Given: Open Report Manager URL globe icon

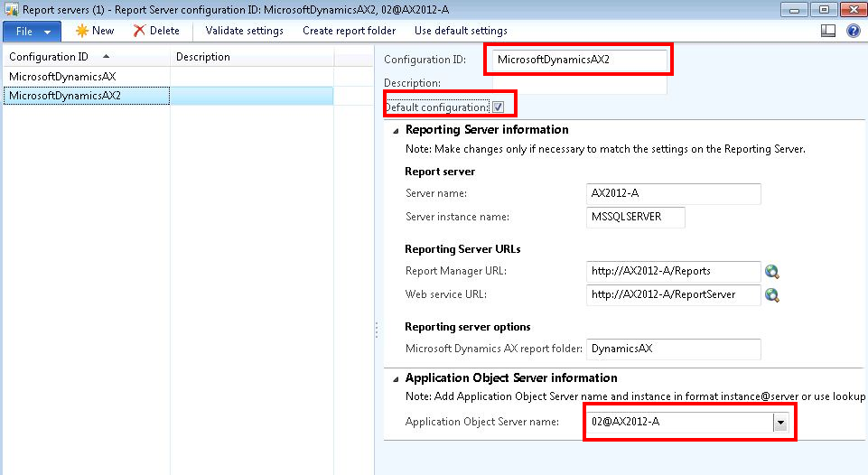Looking at the screenshot, I should click(771, 271).
